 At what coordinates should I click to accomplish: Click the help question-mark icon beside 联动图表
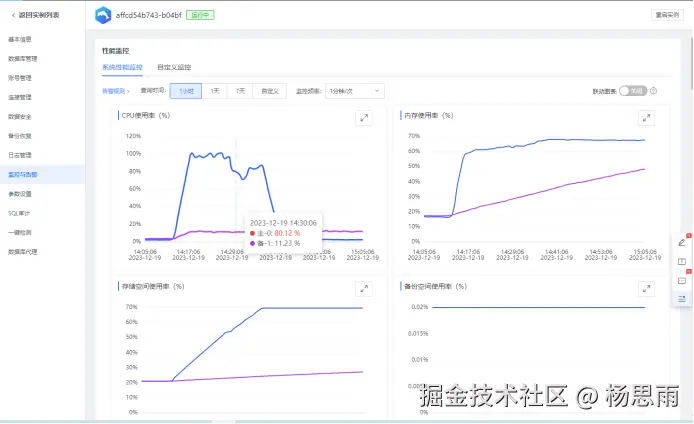[653, 91]
